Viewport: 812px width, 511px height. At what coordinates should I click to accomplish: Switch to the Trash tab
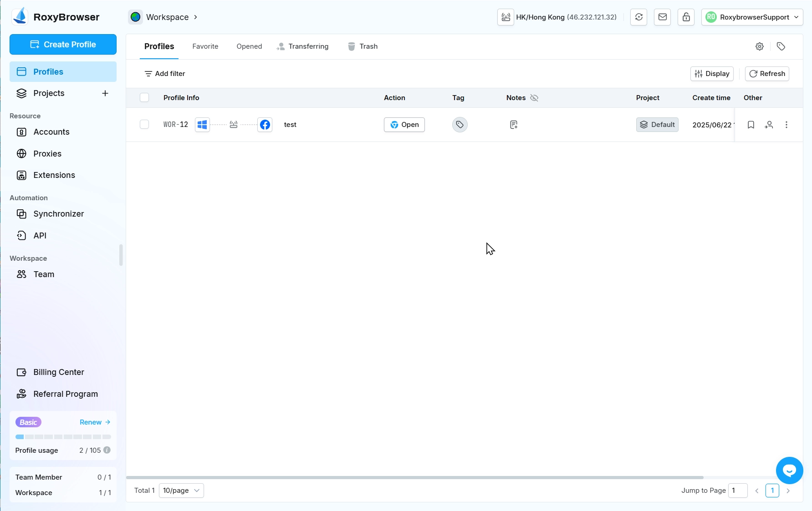(x=363, y=46)
